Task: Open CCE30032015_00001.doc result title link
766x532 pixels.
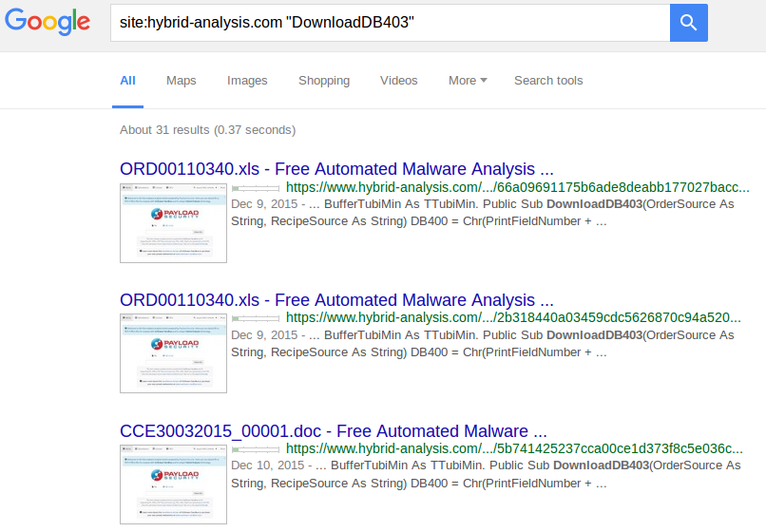Action: point(334,431)
